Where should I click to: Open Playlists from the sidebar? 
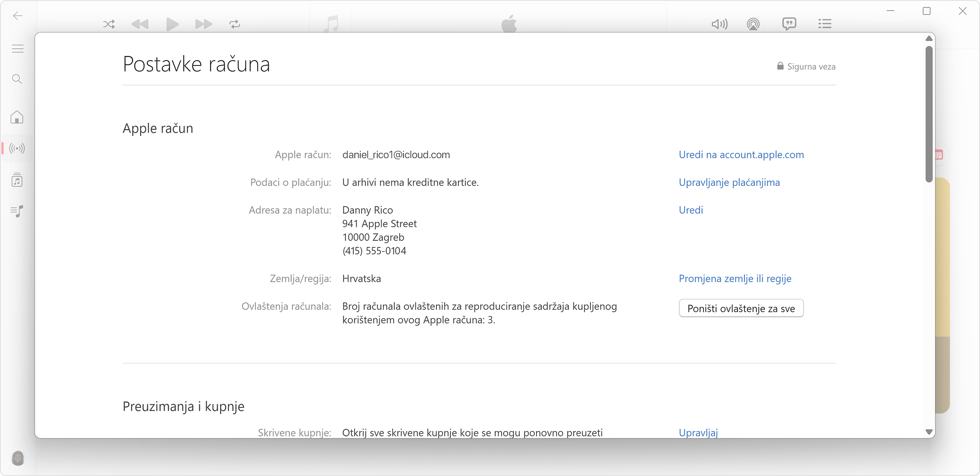17,211
